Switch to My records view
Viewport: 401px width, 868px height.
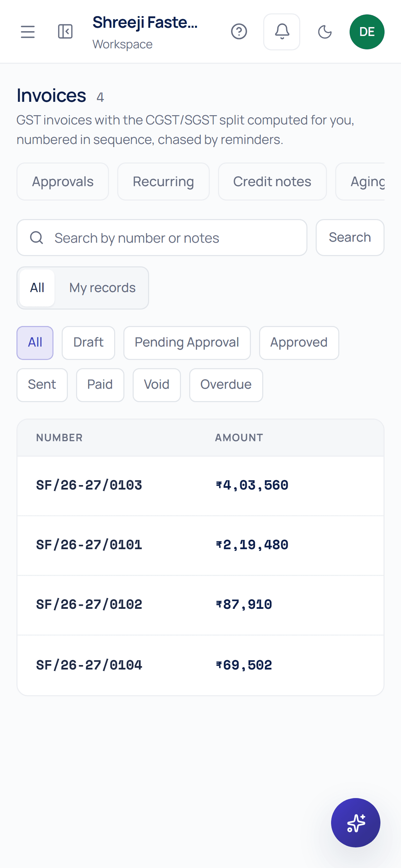point(102,288)
